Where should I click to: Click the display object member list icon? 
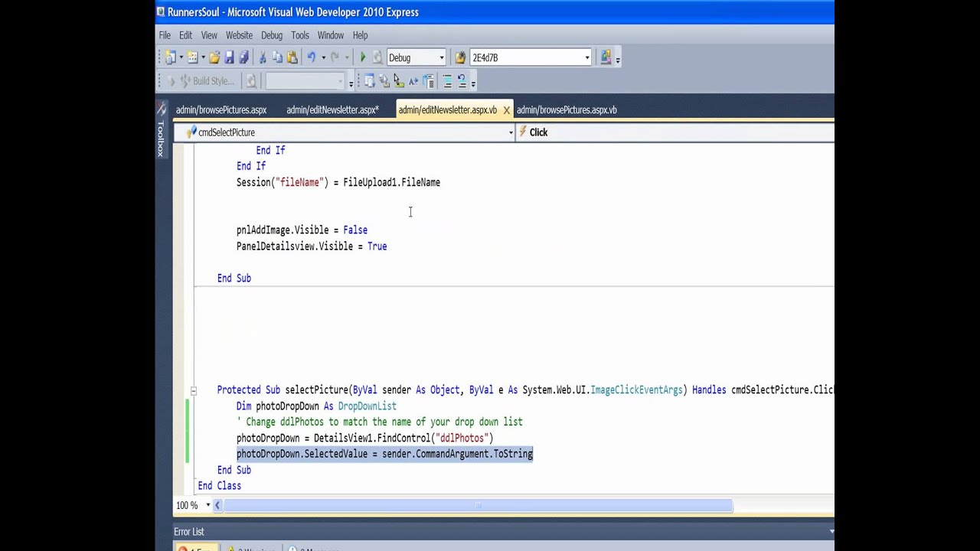(369, 80)
